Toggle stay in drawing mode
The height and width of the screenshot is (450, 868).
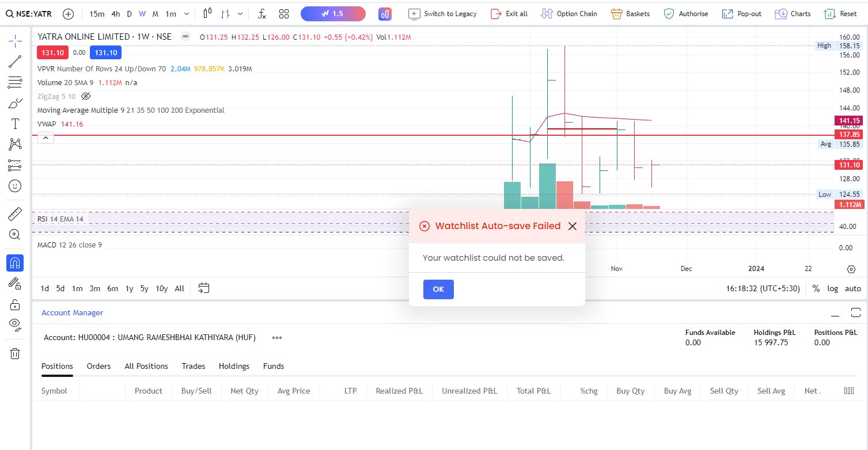16,283
